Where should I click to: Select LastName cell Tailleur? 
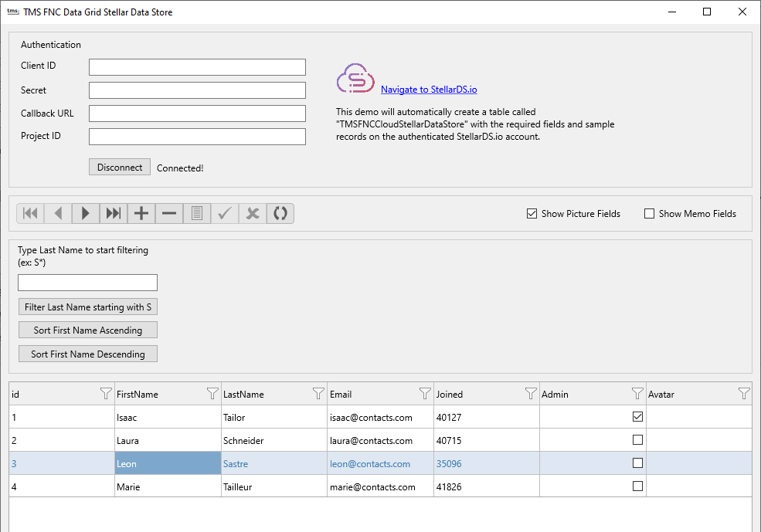[274, 486]
